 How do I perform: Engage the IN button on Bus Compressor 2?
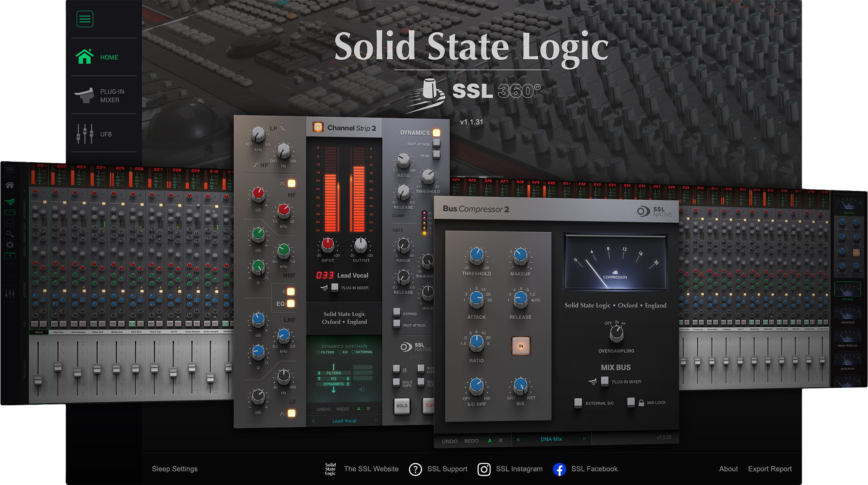click(520, 346)
